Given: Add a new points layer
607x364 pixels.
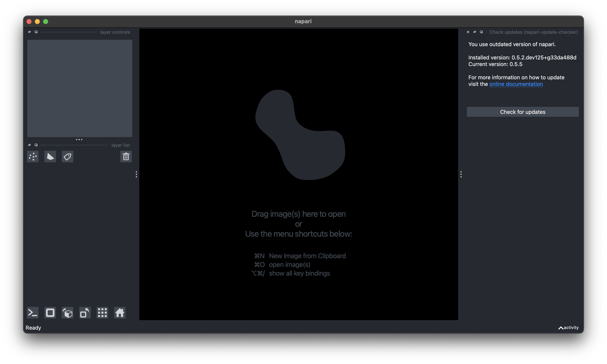Looking at the screenshot, I should [33, 157].
